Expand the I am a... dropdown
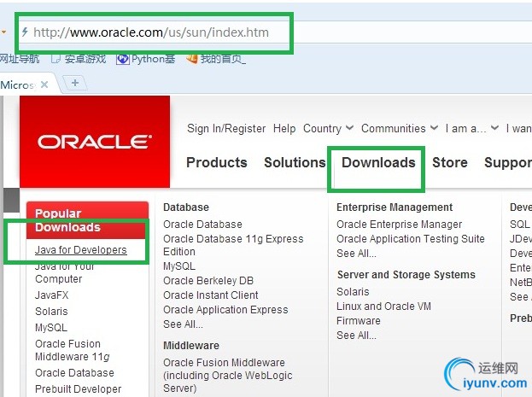 coord(472,129)
